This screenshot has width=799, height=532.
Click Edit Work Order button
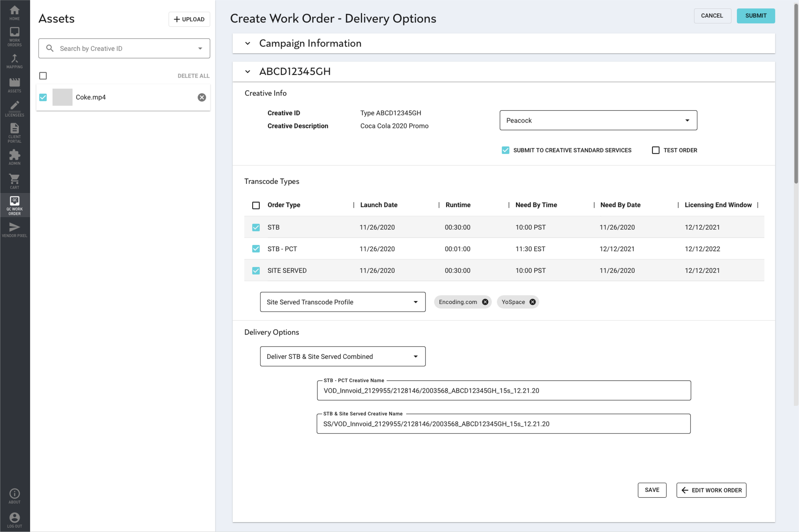(x=711, y=490)
